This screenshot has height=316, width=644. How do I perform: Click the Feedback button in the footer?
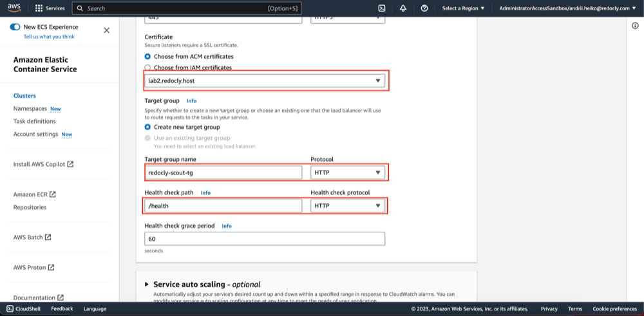(62, 309)
